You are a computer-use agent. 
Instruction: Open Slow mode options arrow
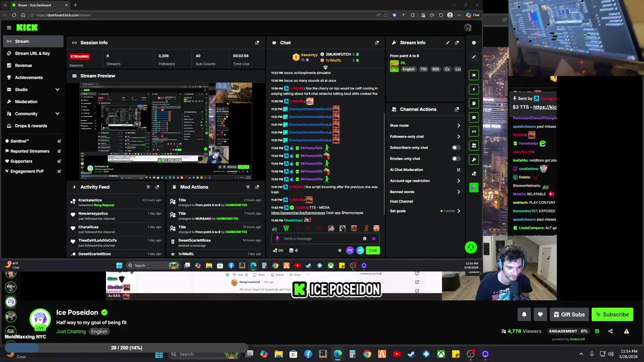pyautogui.click(x=458, y=126)
